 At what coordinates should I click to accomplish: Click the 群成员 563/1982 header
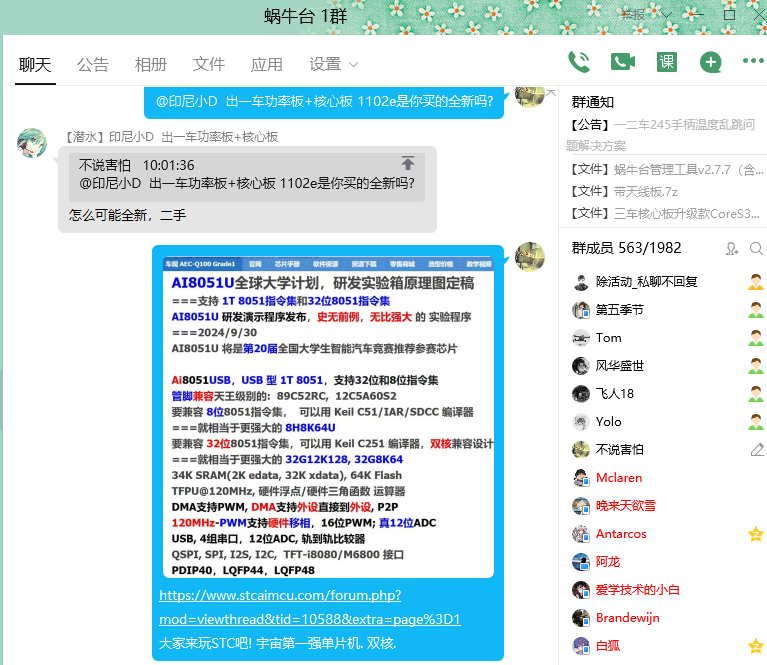click(x=626, y=248)
